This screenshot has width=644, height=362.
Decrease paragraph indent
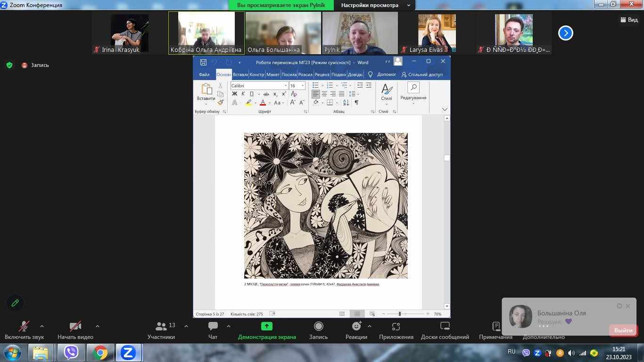pyautogui.click(x=360, y=85)
